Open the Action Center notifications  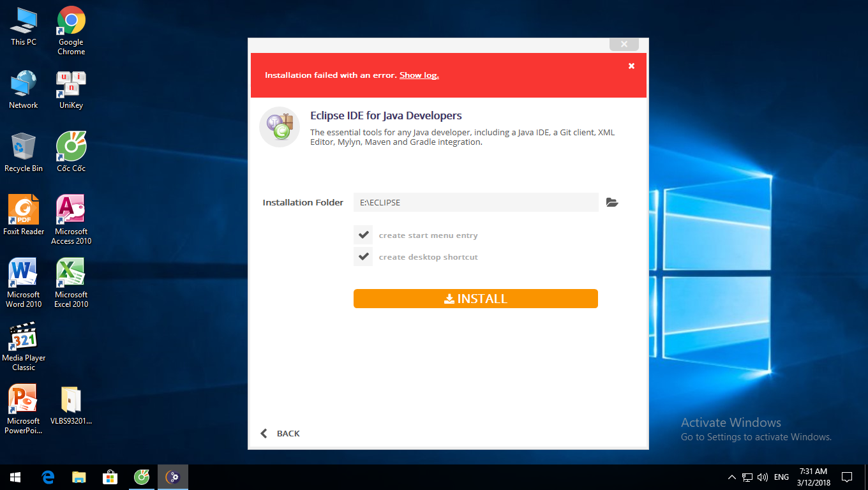pyautogui.click(x=847, y=477)
